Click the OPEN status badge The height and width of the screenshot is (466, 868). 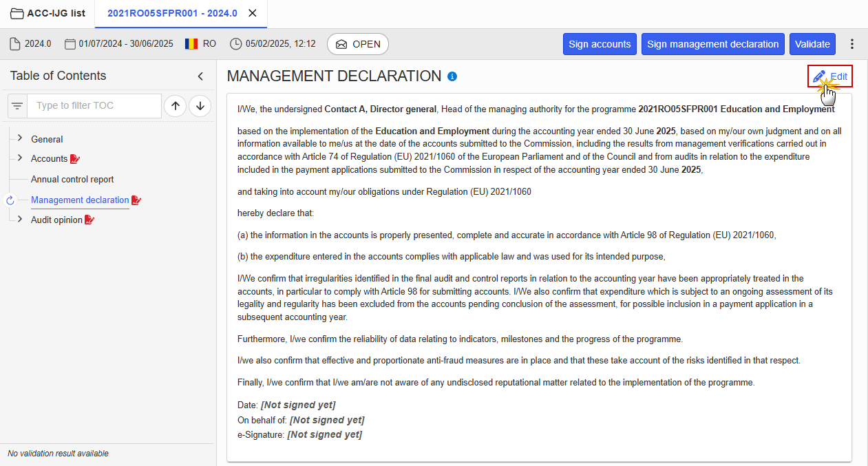(358, 44)
